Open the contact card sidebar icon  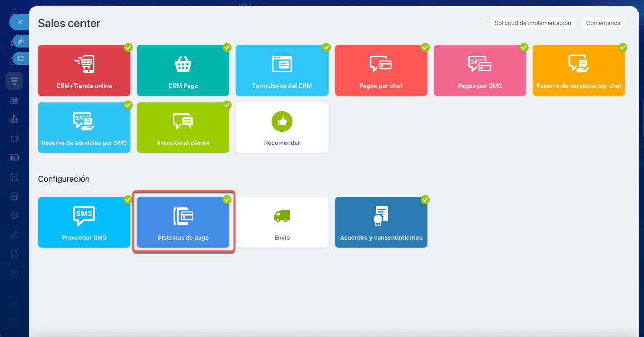click(14, 157)
